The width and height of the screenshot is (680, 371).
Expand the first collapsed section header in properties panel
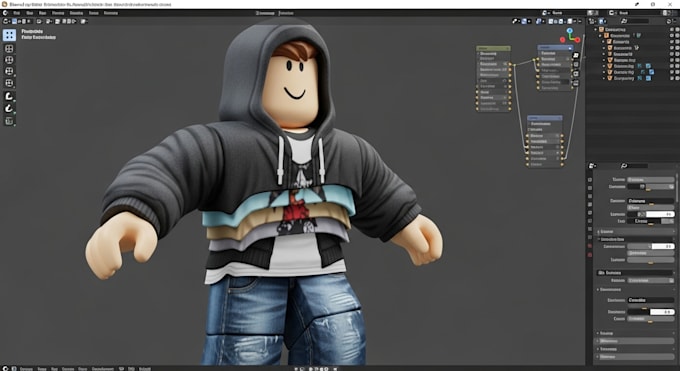click(636, 232)
